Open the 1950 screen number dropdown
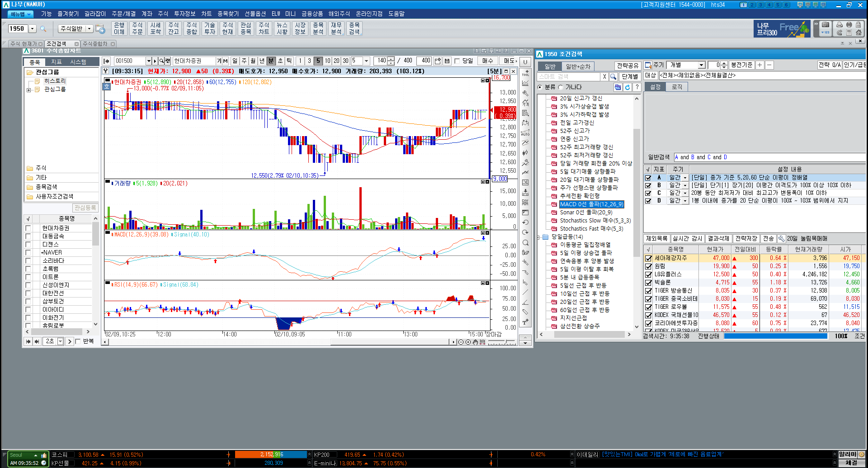This screenshot has height=468, width=868. pos(32,29)
